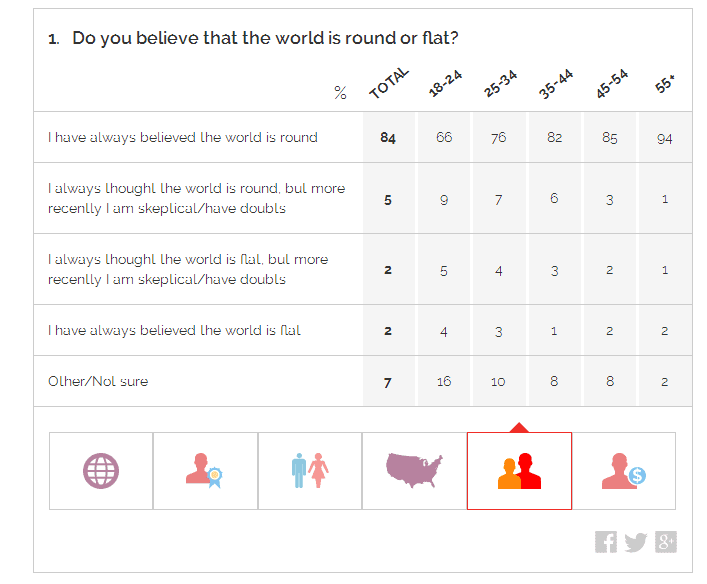Select the globe overall results tab

click(x=101, y=471)
